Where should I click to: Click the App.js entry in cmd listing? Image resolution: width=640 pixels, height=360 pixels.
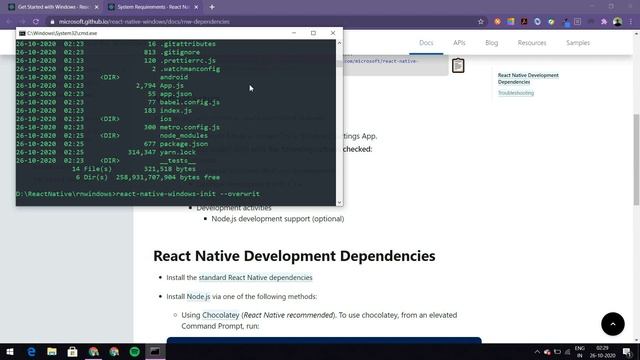coord(171,86)
